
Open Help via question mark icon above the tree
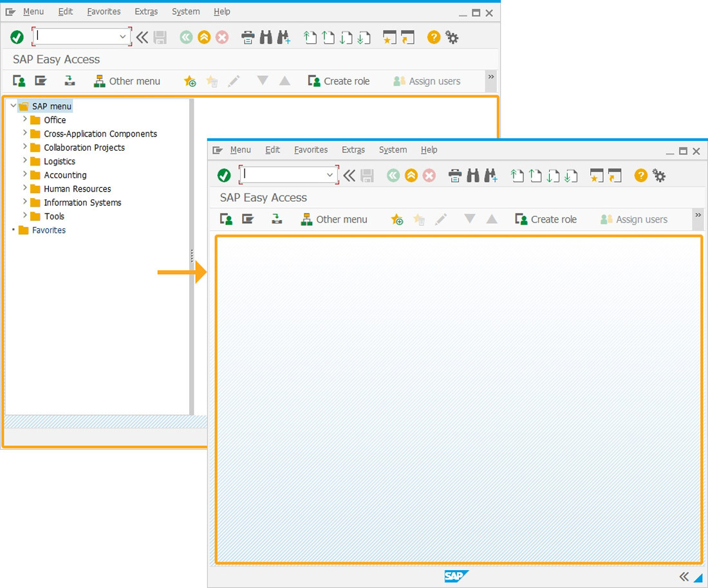coord(434,37)
